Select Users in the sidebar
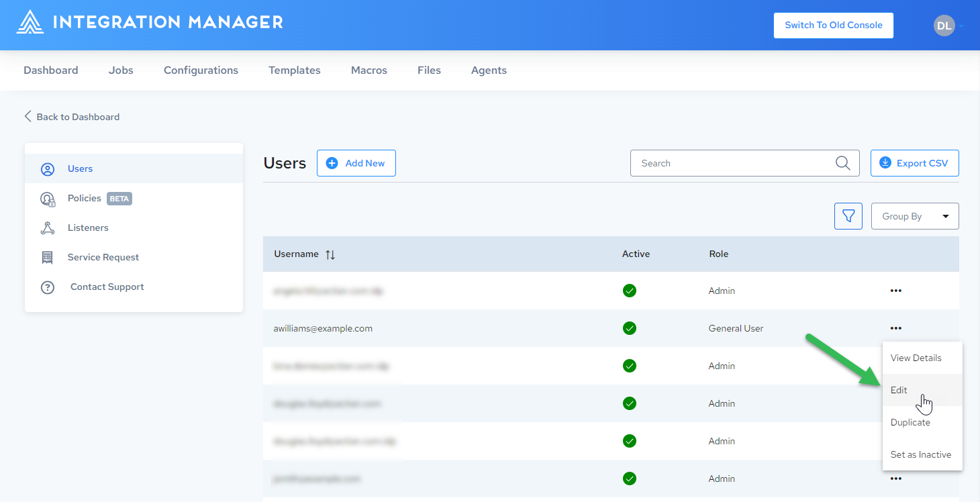The height and width of the screenshot is (502, 980). (134, 168)
